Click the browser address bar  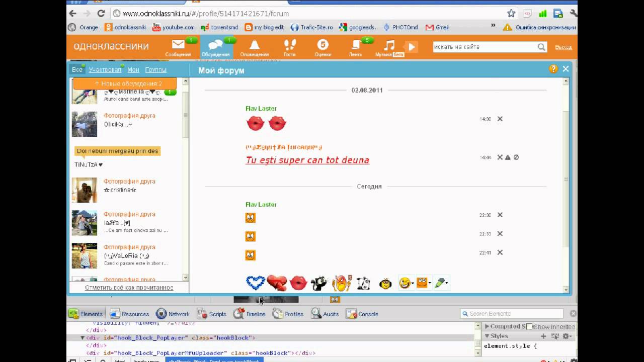pyautogui.click(x=307, y=14)
